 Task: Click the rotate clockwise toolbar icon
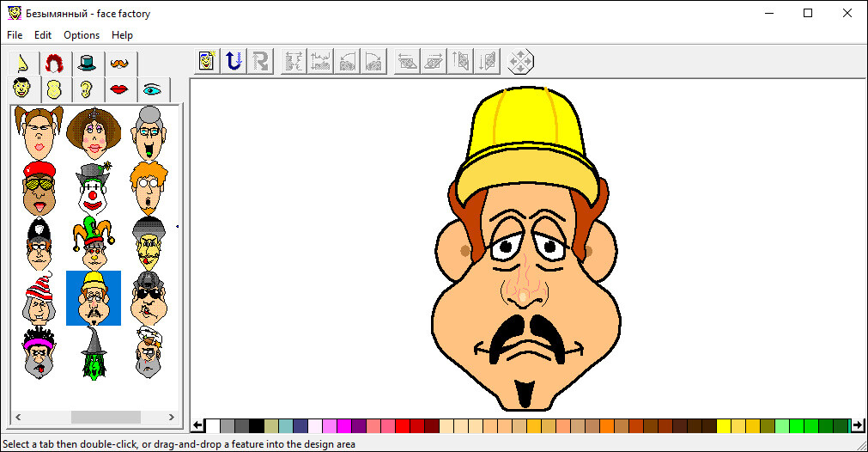pyautogui.click(x=373, y=61)
